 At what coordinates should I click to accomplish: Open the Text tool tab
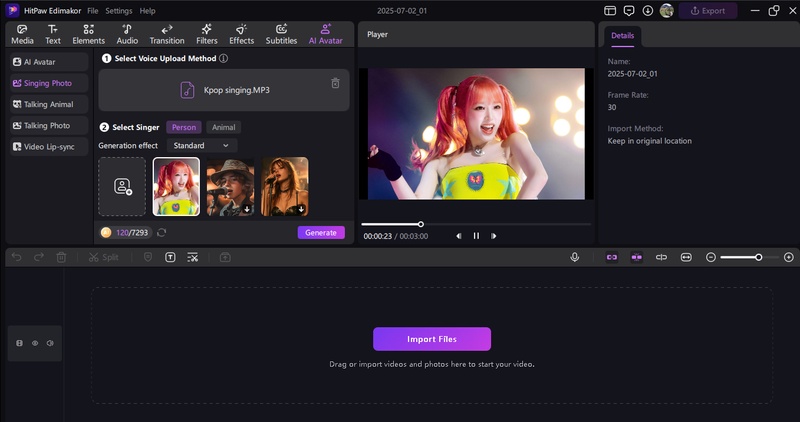[53, 34]
